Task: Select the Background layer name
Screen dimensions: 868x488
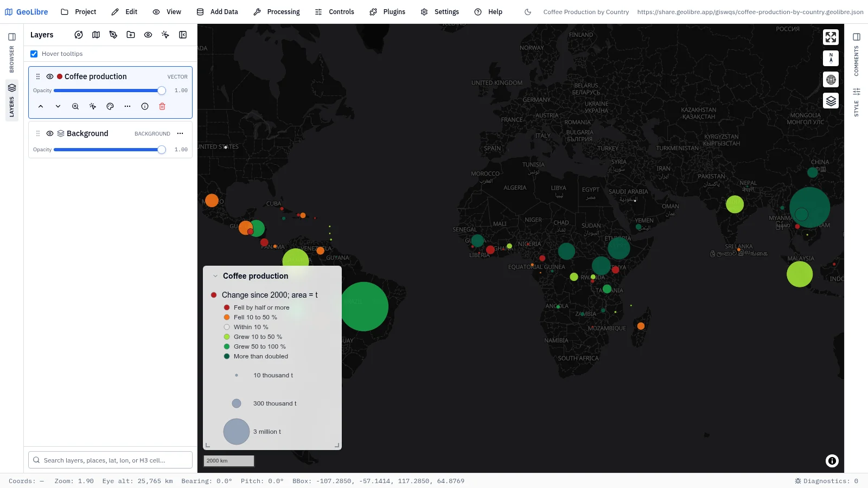Action: (87, 133)
